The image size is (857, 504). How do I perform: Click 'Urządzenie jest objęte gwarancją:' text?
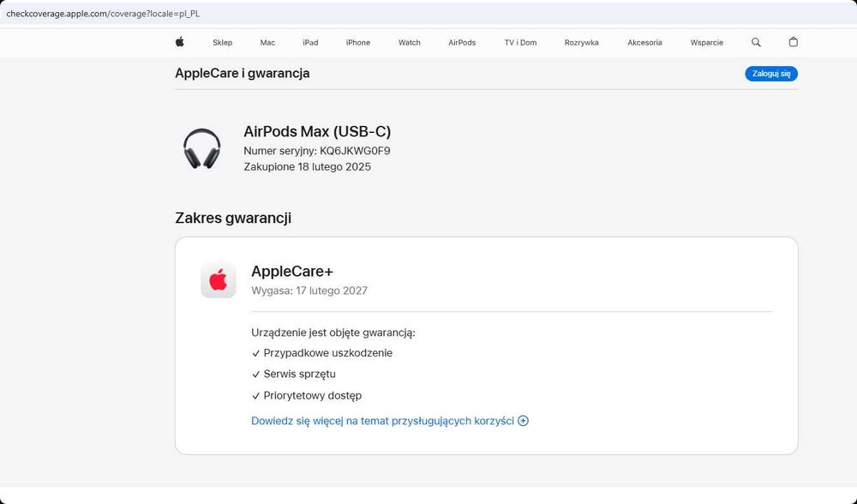(333, 333)
